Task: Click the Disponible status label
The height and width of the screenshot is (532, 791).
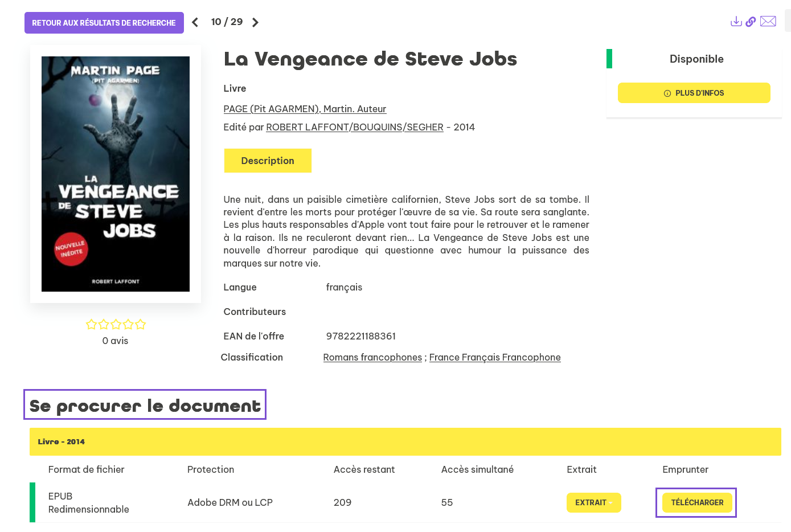Action: [x=696, y=59]
